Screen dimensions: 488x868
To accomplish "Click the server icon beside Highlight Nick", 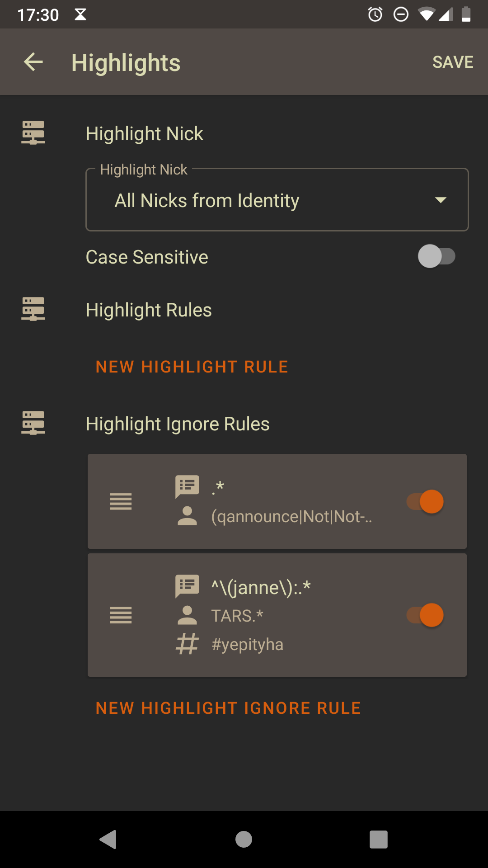I will [33, 133].
